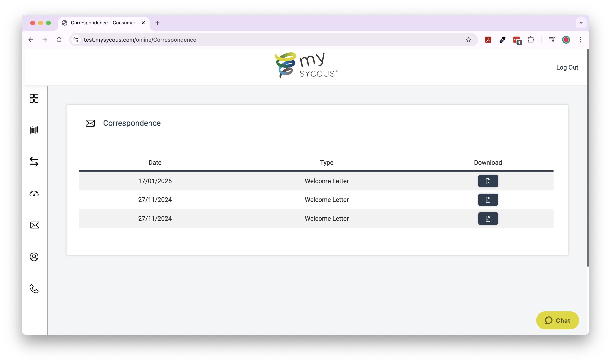This screenshot has height=364, width=611.
Task: Open the transactions arrows icon in sidebar
Action: [34, 162]
